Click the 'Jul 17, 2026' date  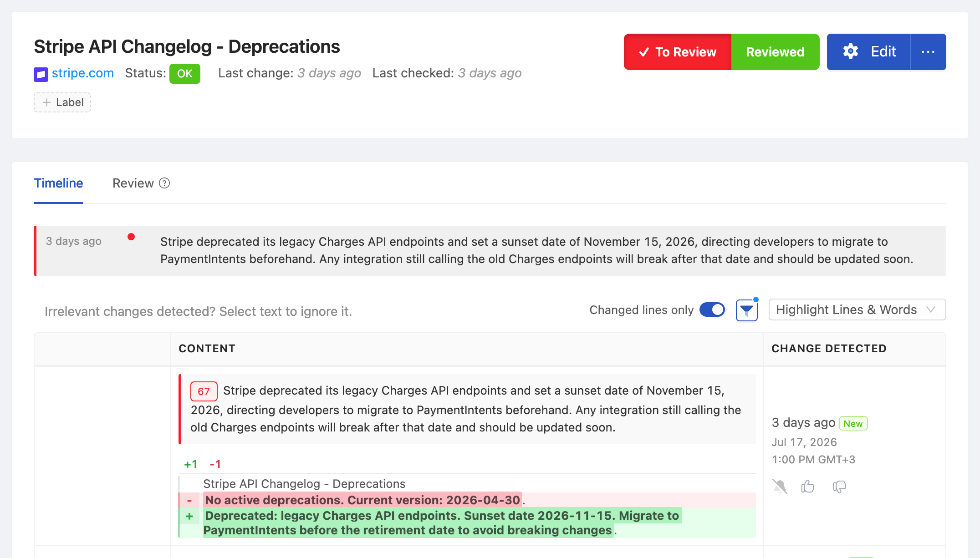(804, 442)
